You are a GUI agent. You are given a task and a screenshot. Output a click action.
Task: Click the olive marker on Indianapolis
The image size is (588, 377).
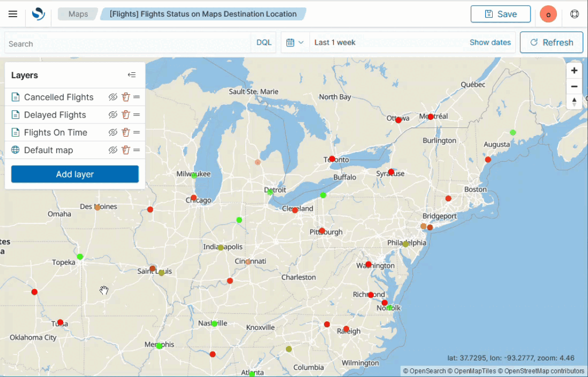click(221, 247)
